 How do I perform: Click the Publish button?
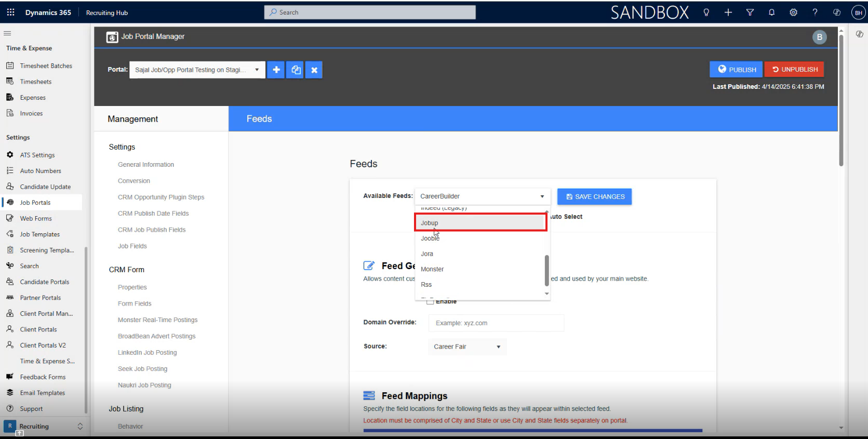tap(737, 70)
